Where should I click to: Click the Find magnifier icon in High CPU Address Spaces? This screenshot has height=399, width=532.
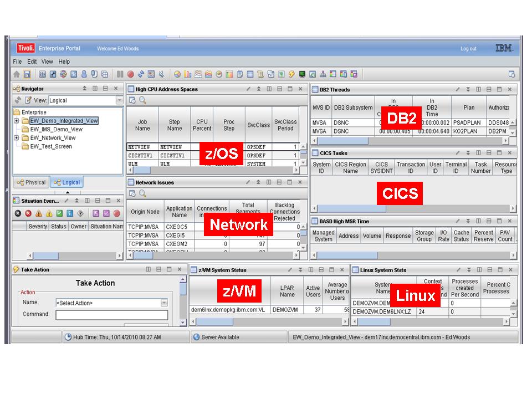(142, 100)
